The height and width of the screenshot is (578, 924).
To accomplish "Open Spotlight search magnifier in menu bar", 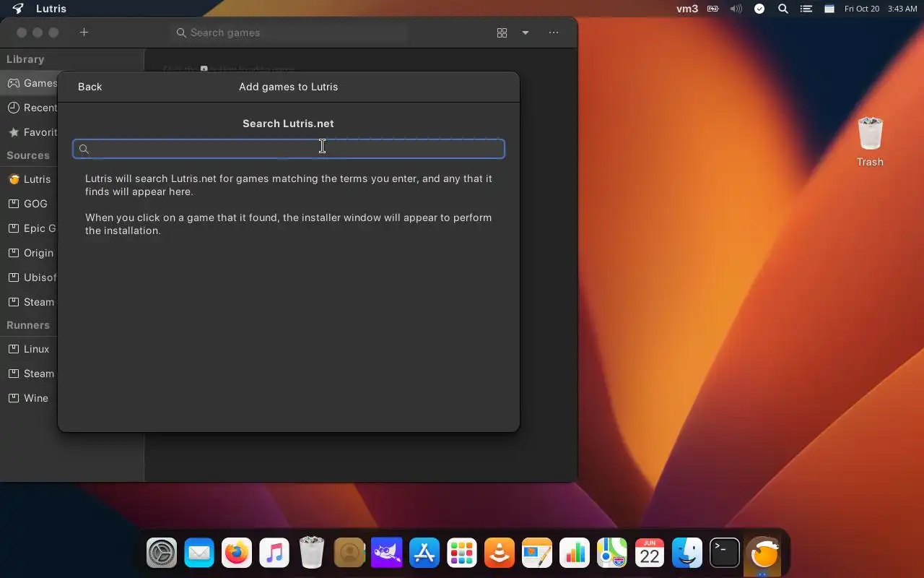I will pyautogui.click(x=783, y=9).
